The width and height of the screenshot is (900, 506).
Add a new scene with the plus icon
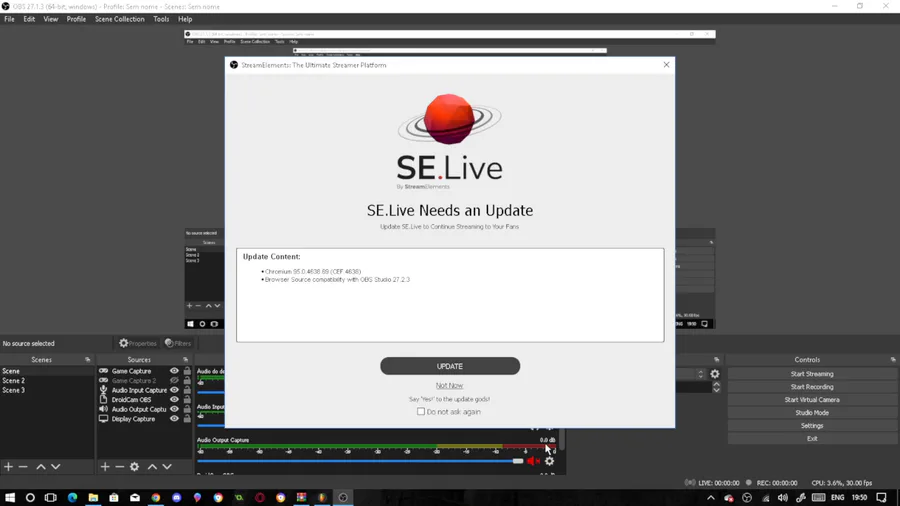click(8, 467)
